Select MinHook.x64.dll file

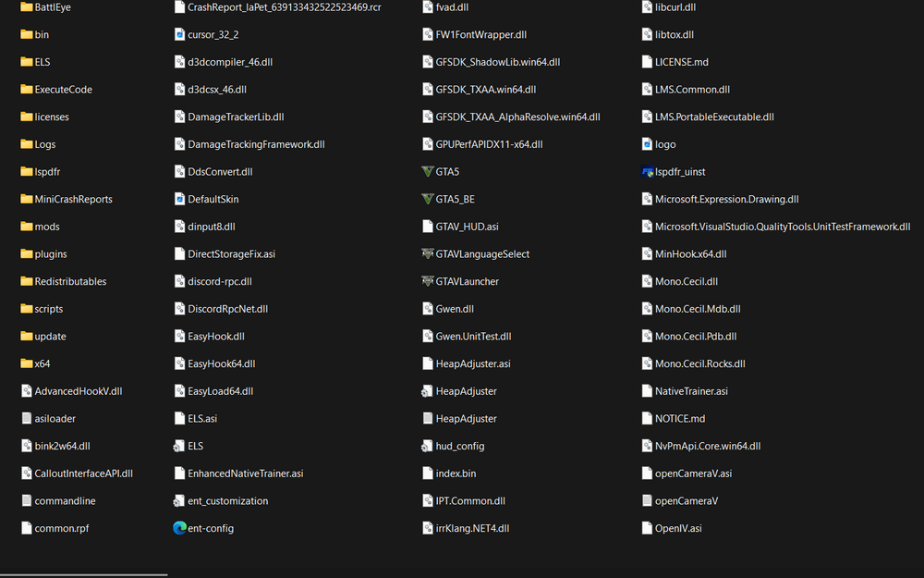coord(685,254)
